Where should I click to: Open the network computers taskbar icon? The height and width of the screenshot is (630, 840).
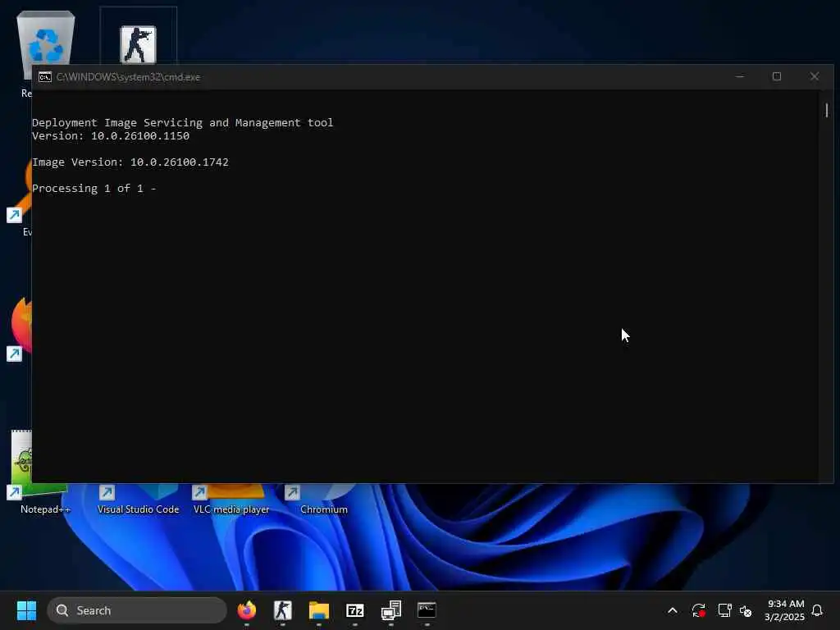[x=391, y=610]
